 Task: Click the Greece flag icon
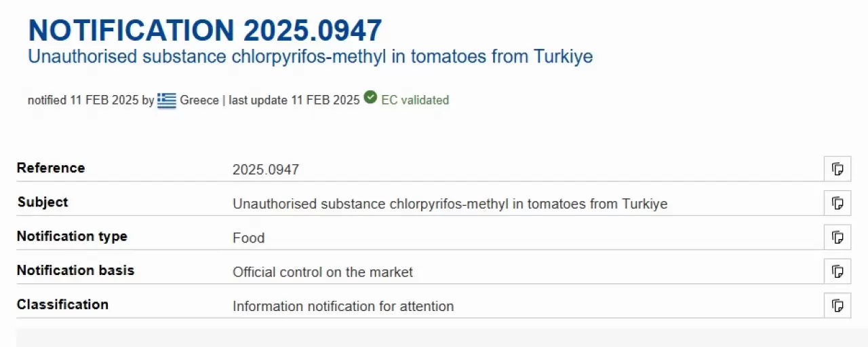(167, 101)
